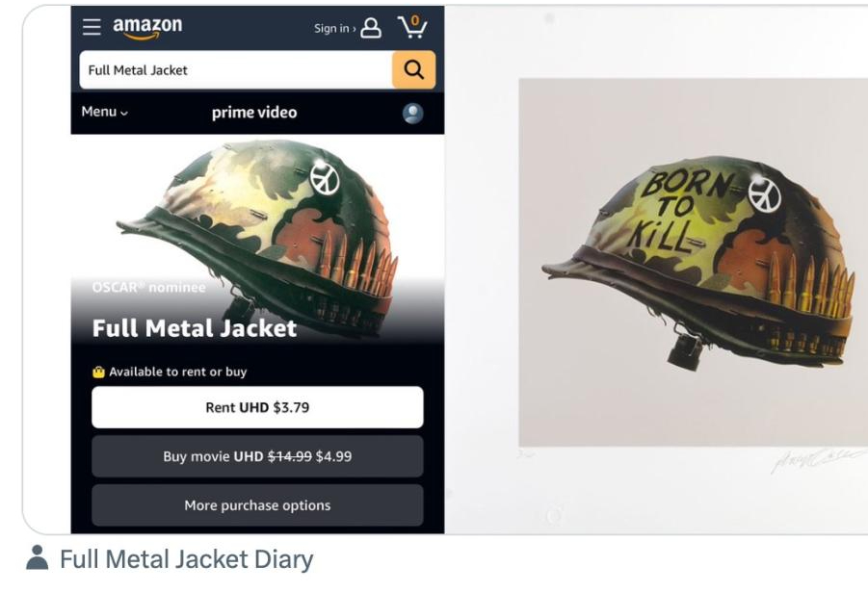Open the Full Metal Jacket Diary link
The height and width of the screenshot is (592, 868).
click(187, 559)
